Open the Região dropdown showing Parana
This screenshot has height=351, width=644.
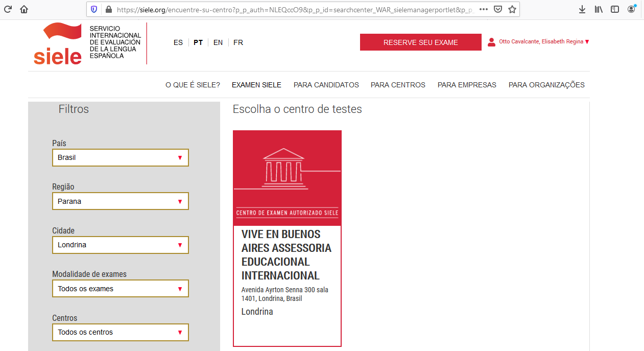point(121,201)
